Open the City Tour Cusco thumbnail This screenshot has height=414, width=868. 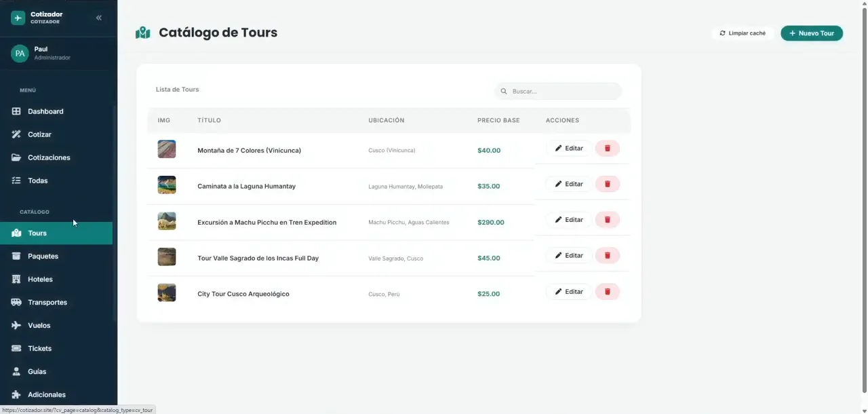pos(167,293)
